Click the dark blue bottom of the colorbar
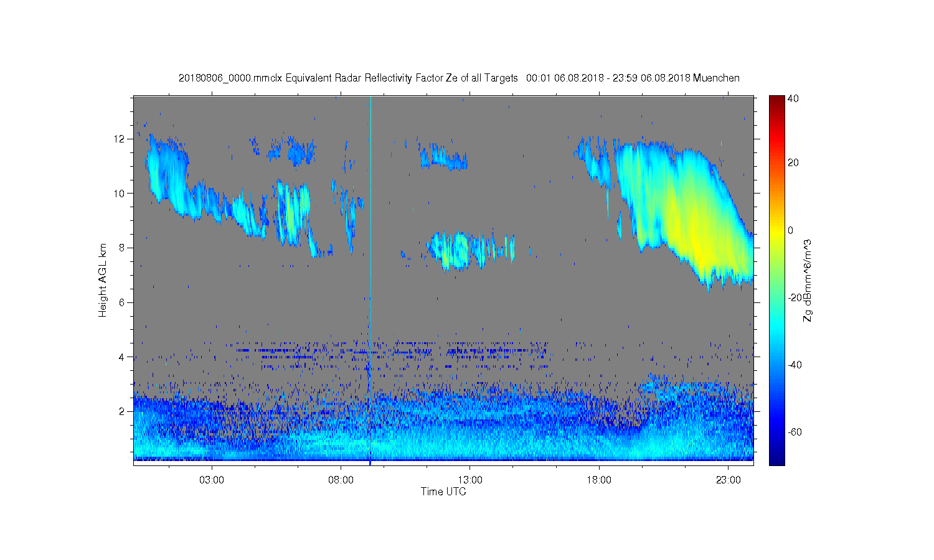934x560 pixels. tap(776, 459)
